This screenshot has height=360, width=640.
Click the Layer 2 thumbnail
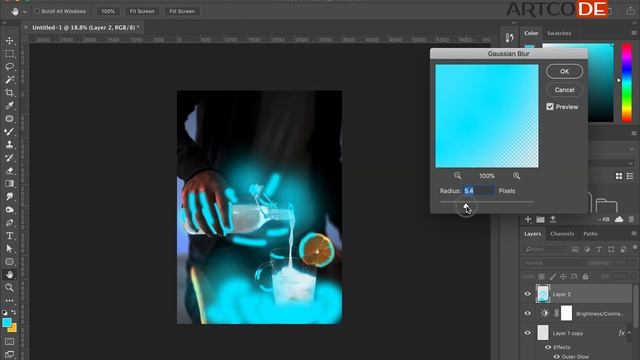point(543,294)
